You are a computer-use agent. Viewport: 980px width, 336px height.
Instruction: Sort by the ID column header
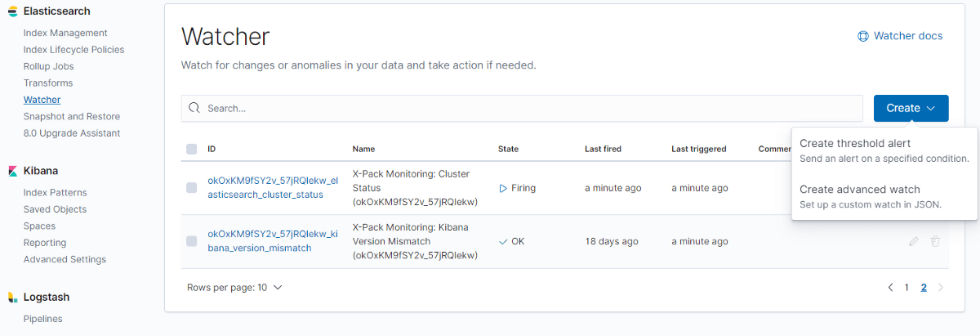[212, 150]
